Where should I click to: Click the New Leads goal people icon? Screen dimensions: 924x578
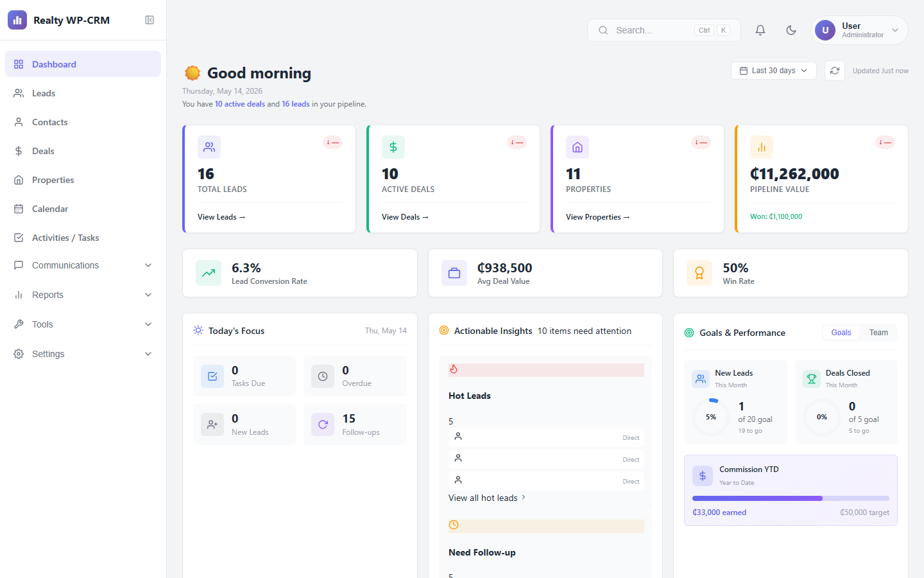pyautogui.click(x=700, y=378)
